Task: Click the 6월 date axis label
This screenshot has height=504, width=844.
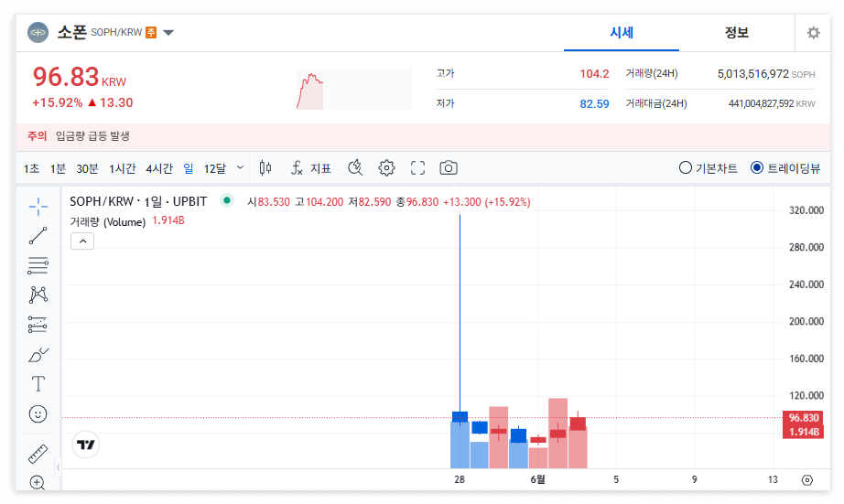Action: click(537, 479)
